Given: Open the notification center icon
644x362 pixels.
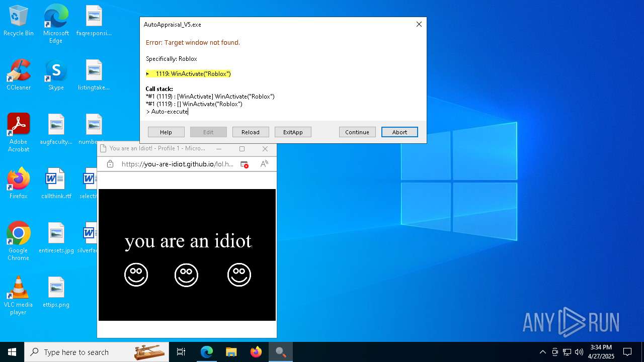Looking at the screenshot, I should pos(627,352).
